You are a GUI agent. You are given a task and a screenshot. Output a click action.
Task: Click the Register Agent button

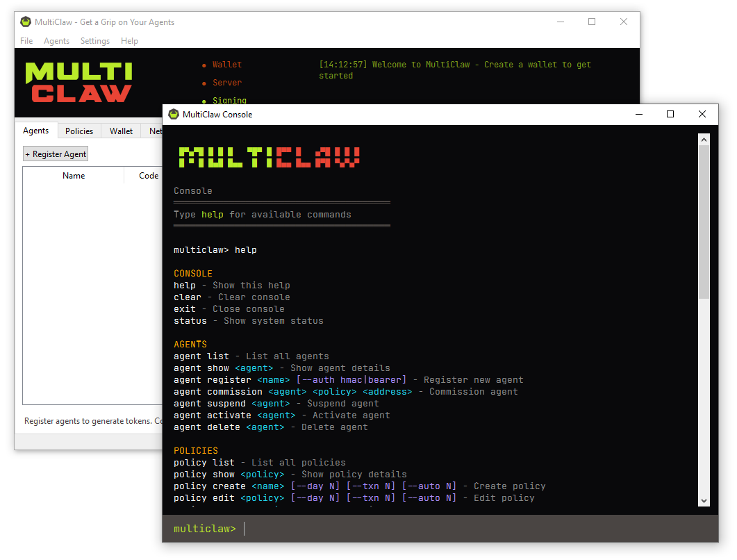click(x=55, y=154)
